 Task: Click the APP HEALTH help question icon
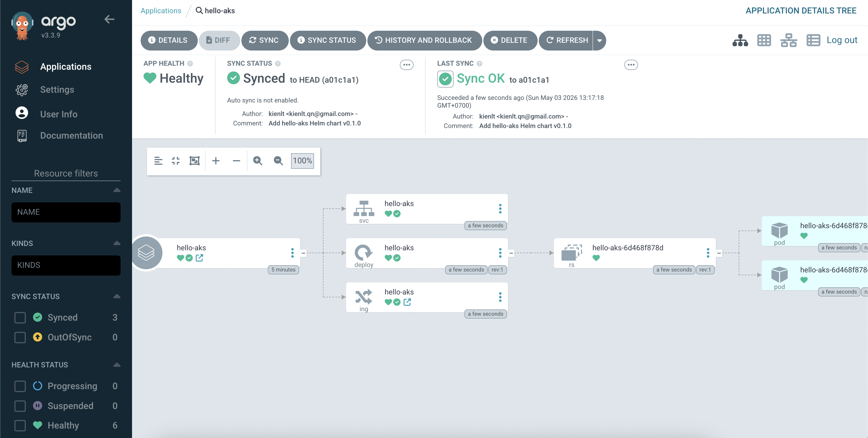[190, 63]
